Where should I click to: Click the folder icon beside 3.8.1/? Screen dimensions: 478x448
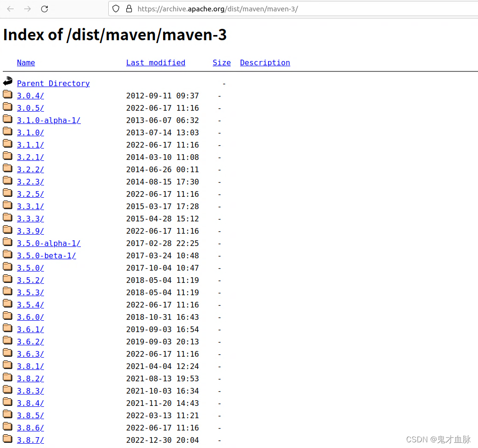[x=8, y=365]
